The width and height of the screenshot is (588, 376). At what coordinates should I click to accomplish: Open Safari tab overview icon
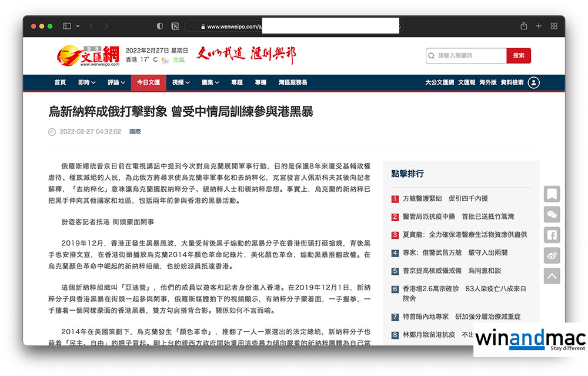[x=554, y=26]
